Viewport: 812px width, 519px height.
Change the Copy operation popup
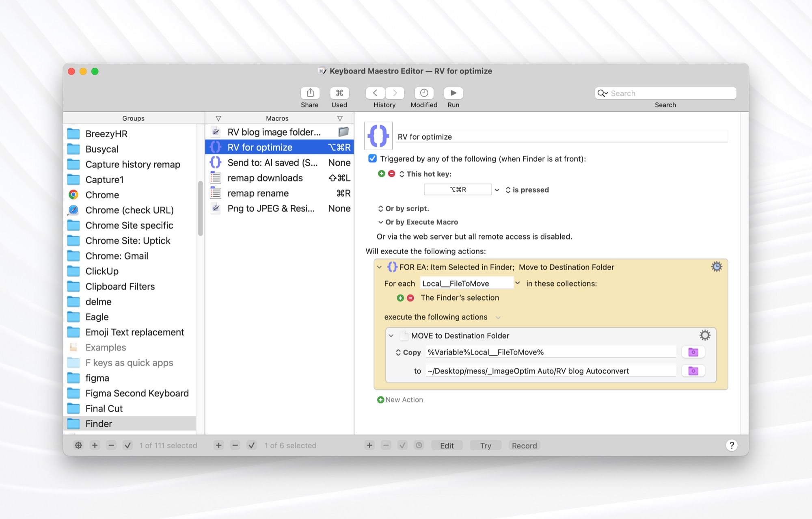click(x=408, y=352)
